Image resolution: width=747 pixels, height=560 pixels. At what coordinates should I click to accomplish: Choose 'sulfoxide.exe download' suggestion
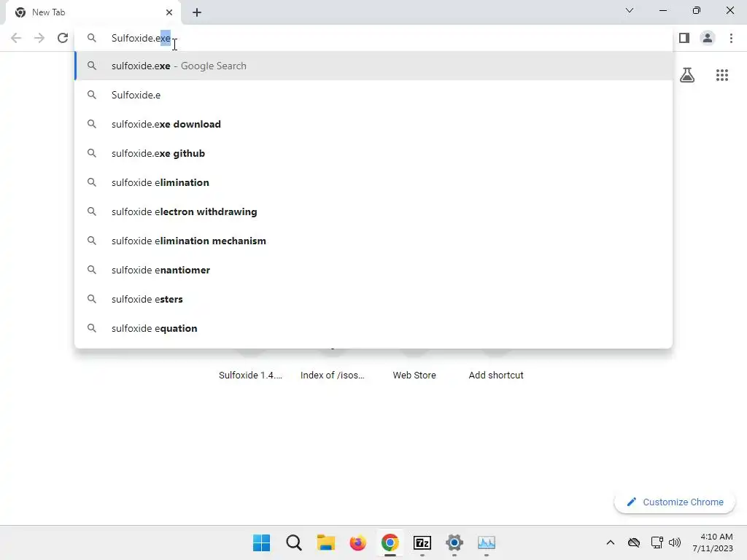[373, 124]
